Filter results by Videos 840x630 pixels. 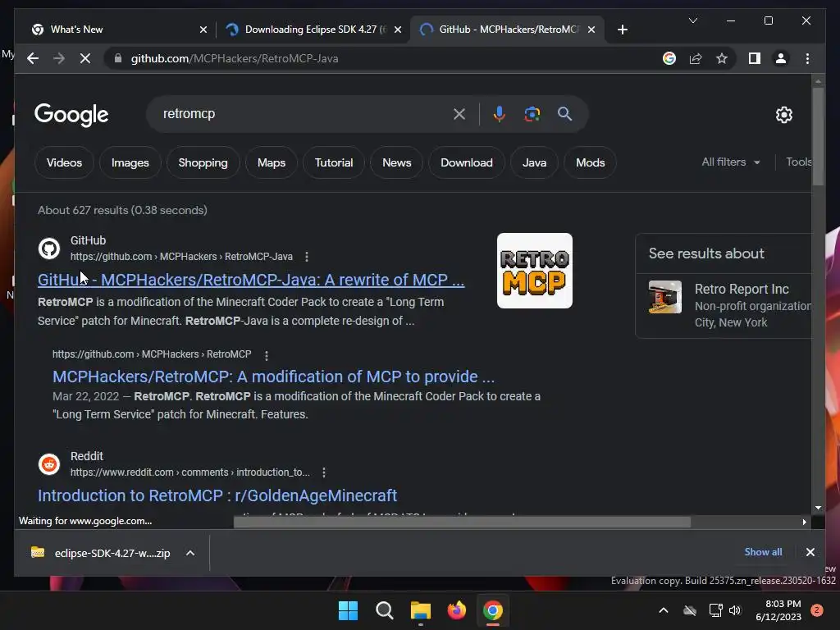pos(64,162)
